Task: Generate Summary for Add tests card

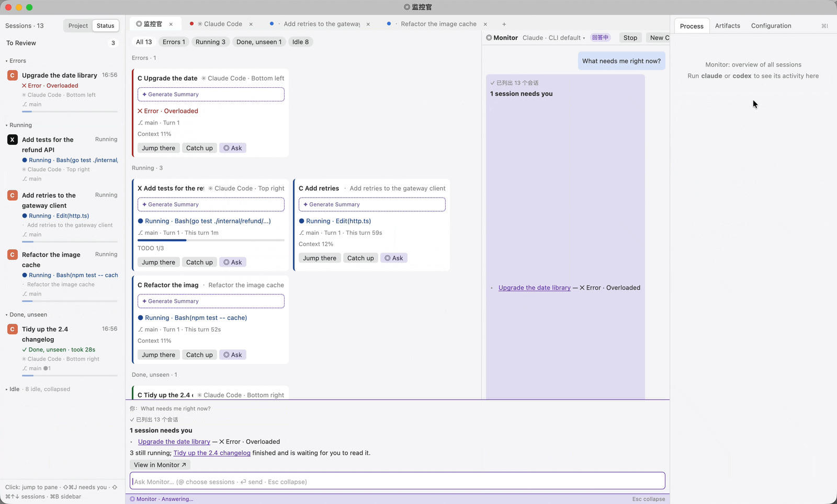Action: point(211,204)
